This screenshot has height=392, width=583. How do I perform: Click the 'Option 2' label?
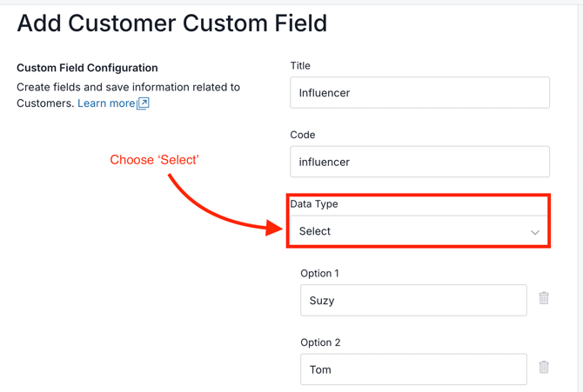[x=319, y=342]
